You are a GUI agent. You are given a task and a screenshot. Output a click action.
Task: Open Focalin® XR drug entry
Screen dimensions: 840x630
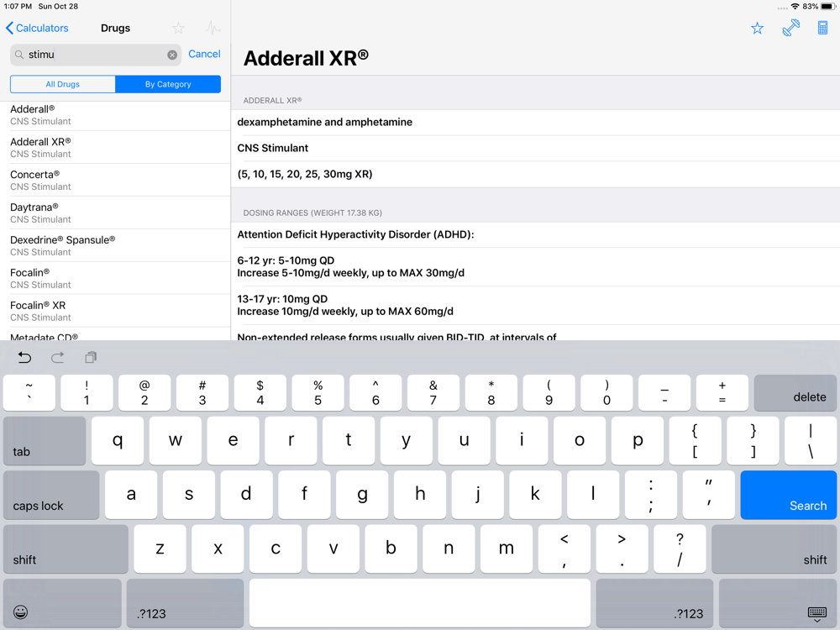(115, 311)
